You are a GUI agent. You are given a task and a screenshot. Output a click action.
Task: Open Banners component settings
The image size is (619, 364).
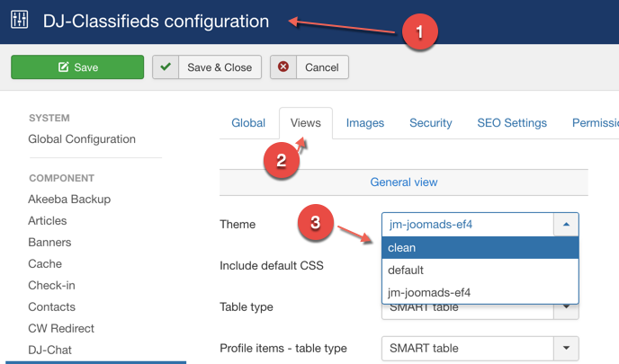[x=49, y=242]
